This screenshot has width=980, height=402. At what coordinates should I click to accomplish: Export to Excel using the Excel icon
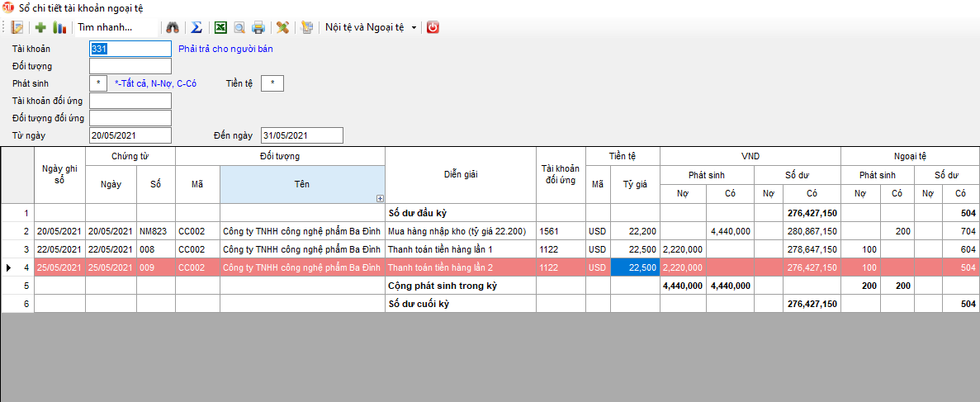[x=220, y=27]
